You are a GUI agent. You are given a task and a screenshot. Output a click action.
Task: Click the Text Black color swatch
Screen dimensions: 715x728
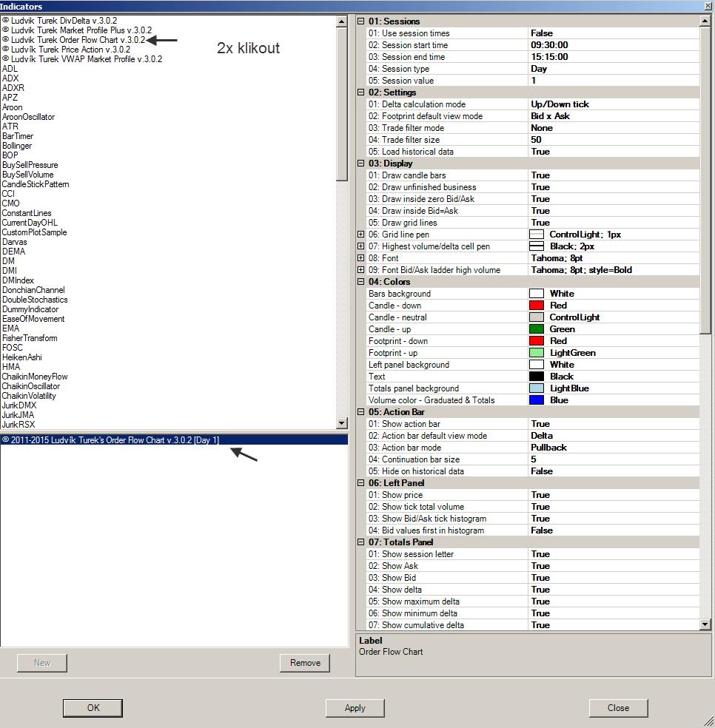pos(537,377)
